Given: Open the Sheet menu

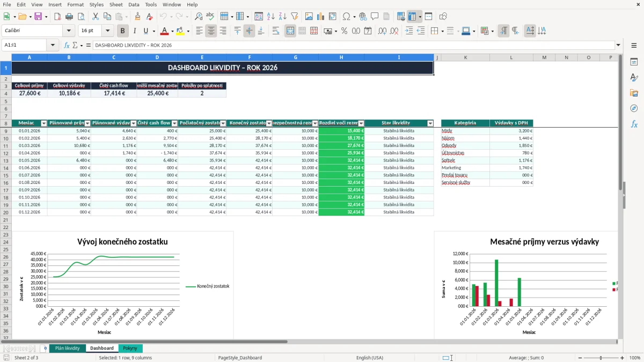Looking at the screenshot, I should coord(116,4).
